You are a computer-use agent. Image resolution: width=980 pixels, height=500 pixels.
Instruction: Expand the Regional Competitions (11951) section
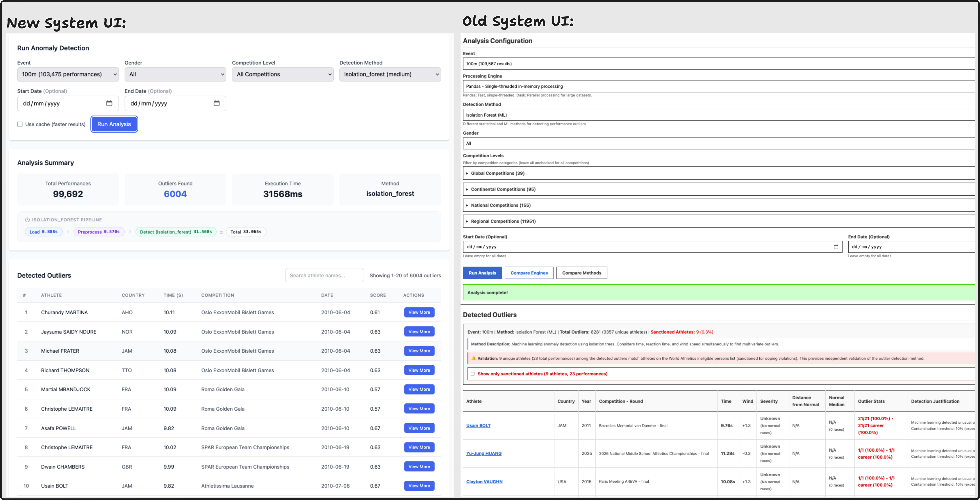(719, 221)
